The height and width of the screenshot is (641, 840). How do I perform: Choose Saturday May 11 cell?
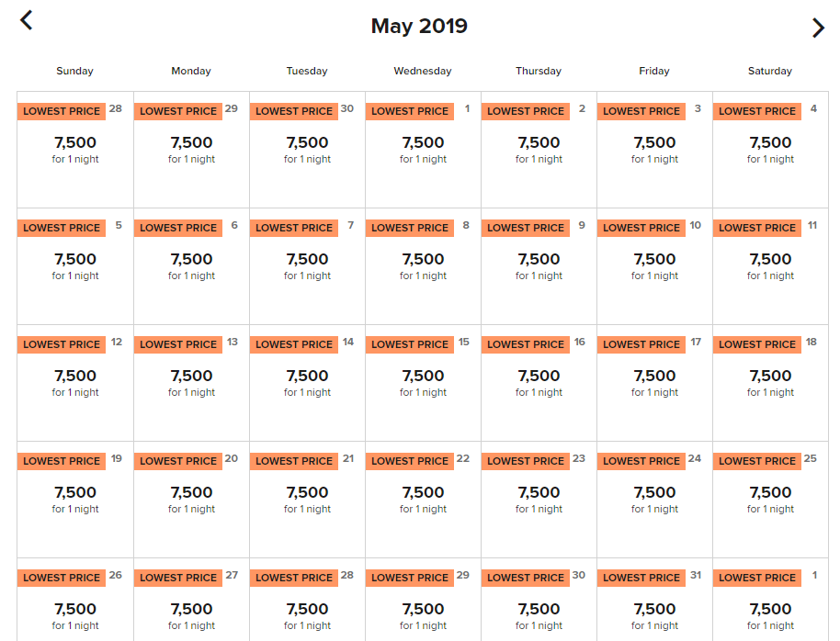coord(770,266)
